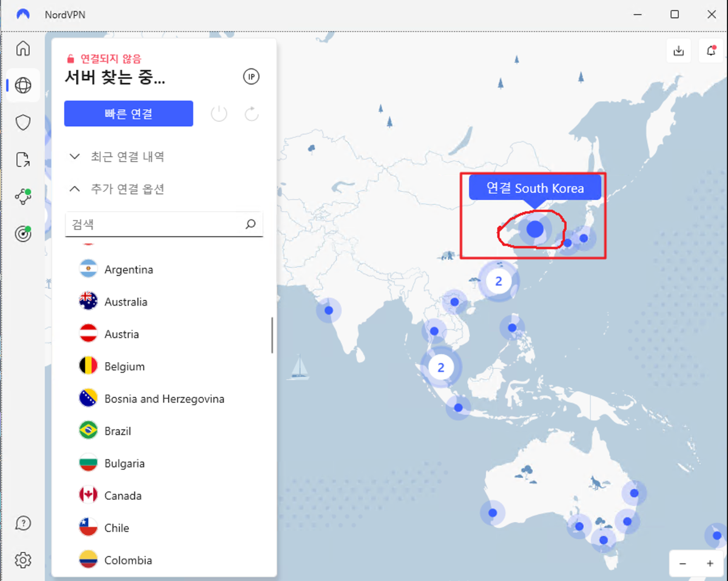Collapse the 추가 연결 옵션 section
This screenshot has height=581, width=728.
coord(116,189)
